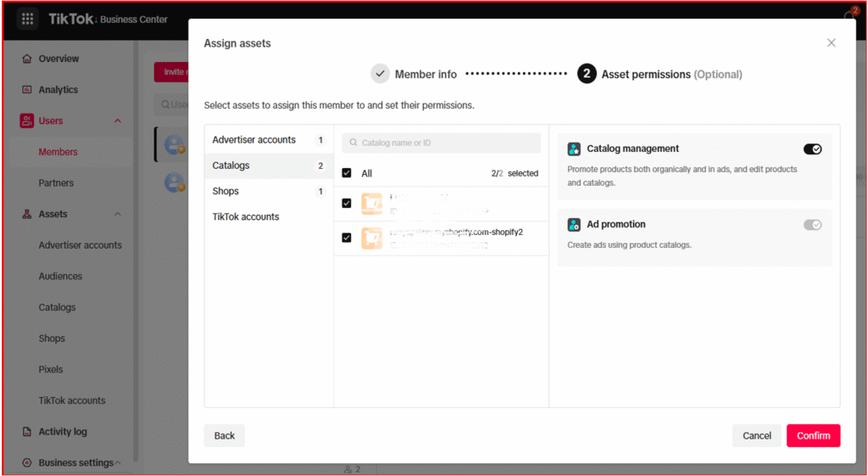The height and width of the screenshot is (476, 868).
Task: Click the notification bell icon
Action: (x=850, y=19)
